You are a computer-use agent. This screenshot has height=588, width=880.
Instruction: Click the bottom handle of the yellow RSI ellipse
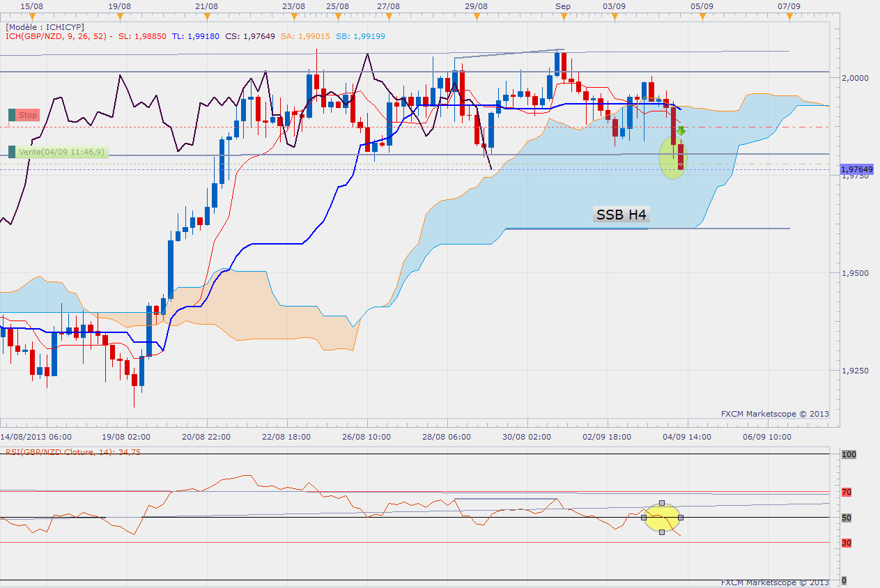[662, 532]
